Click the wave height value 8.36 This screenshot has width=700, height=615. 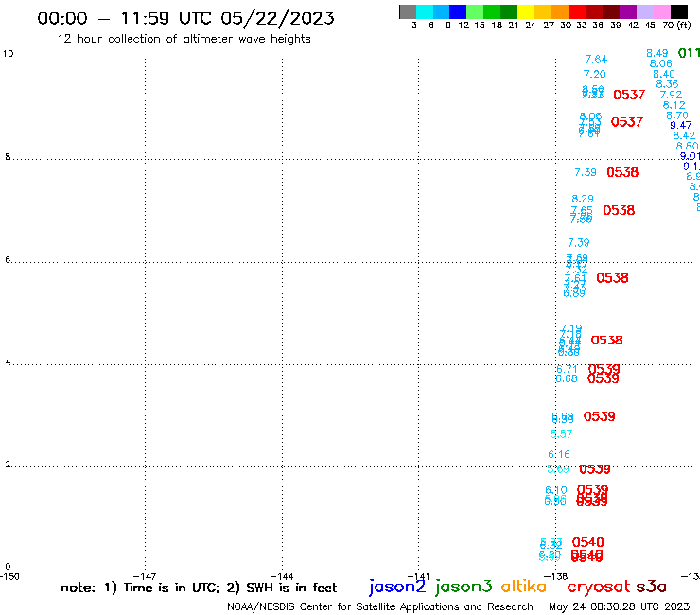(667, 84)
